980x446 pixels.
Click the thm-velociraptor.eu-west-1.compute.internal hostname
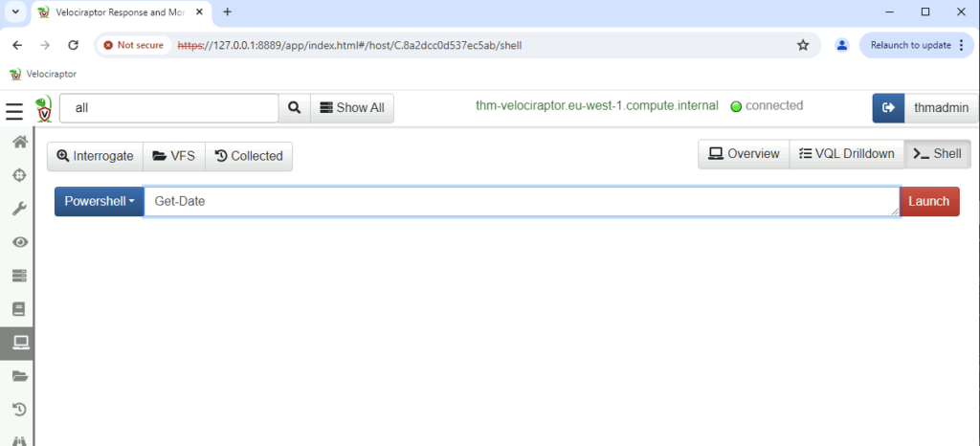click(x=597, y=105)
